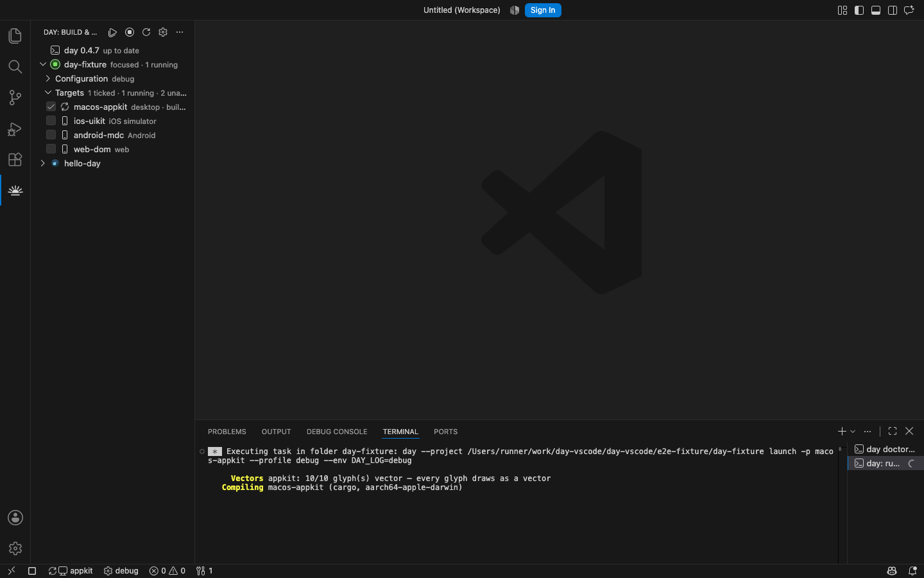Click the Untitled (Workspace) title
Screen dimensions: 924x578
coord(462,10)
